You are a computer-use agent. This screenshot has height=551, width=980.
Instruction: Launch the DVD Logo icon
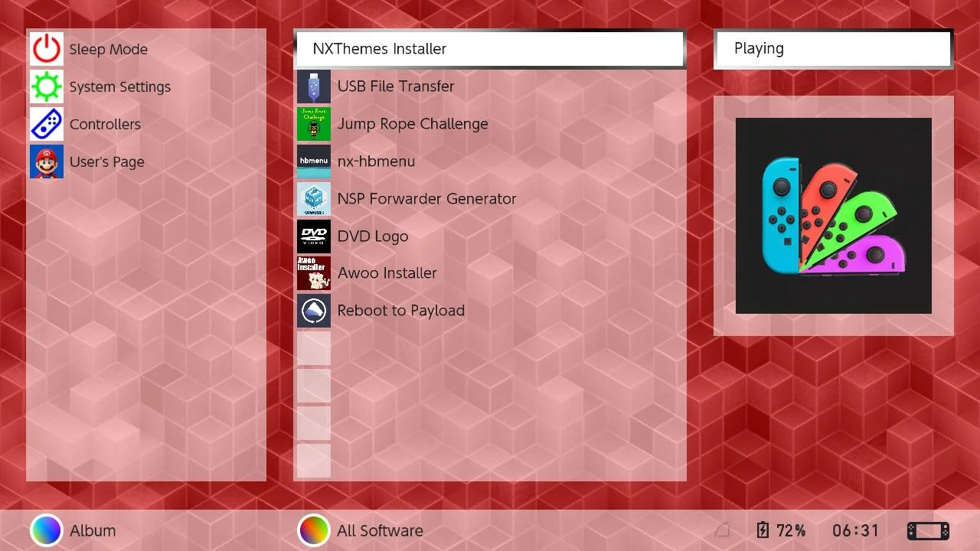point(314,236)
